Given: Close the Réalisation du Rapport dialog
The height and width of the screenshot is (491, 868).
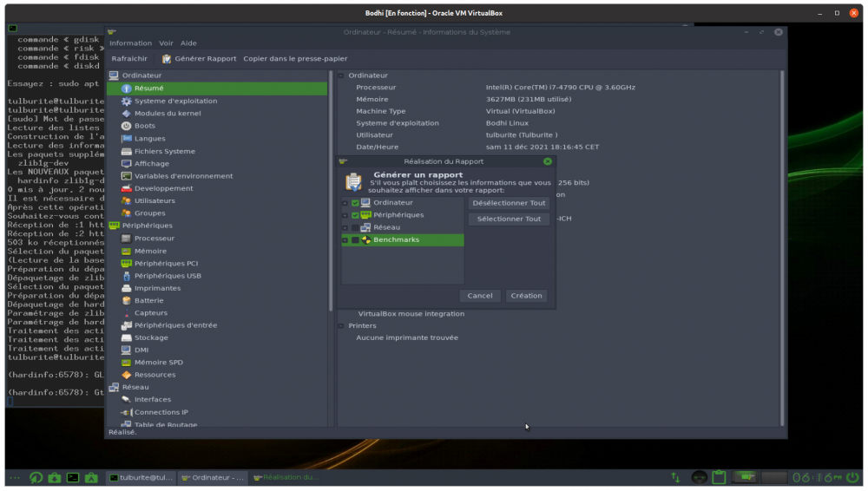Looking at the screenshot, I should pyautogui.click(x=548, y=161).
